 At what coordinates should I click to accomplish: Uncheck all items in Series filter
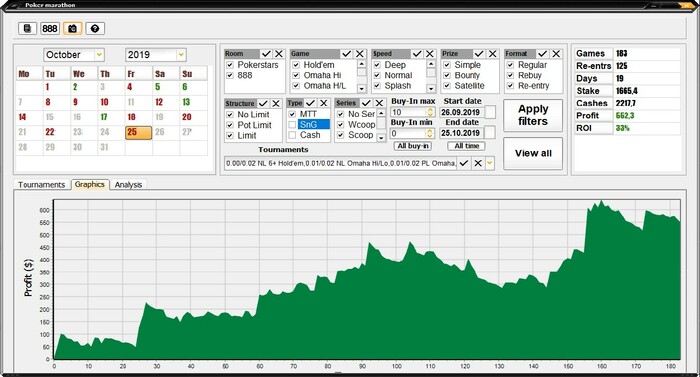(379, 103)
